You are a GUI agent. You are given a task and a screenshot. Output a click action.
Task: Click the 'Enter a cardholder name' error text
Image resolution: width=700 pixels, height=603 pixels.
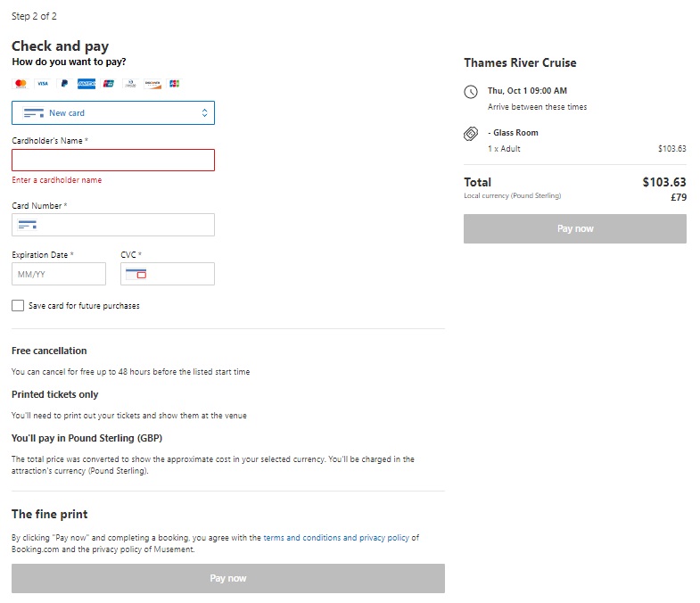[57, 180]
